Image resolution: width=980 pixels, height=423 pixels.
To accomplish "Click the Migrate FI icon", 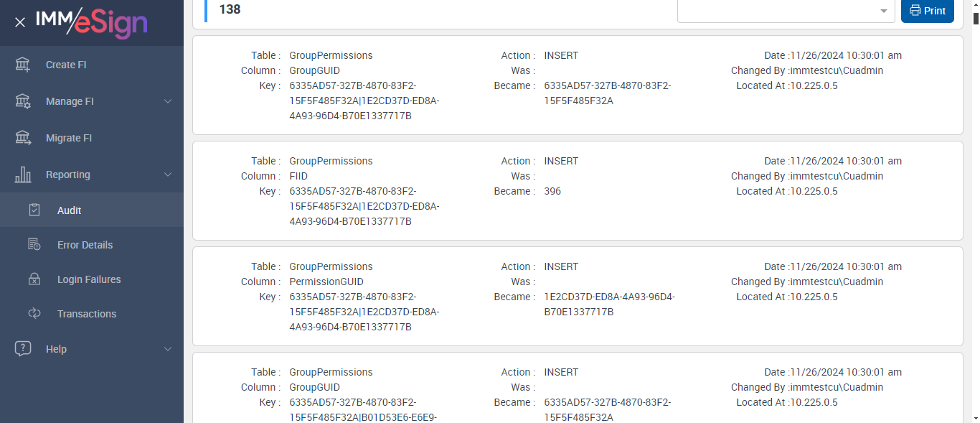I will point(23,138).
